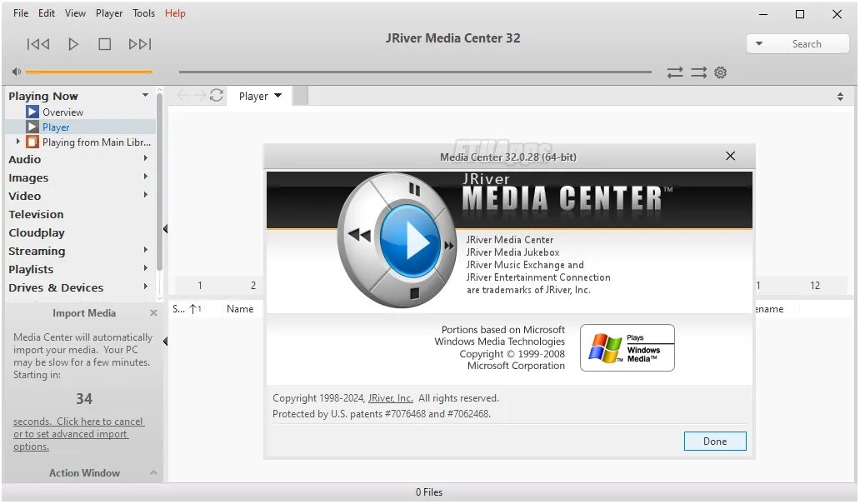Collapse the Playing Now section arrow
The width and height of the screenshot is (860, 504).
coord(145,95)
